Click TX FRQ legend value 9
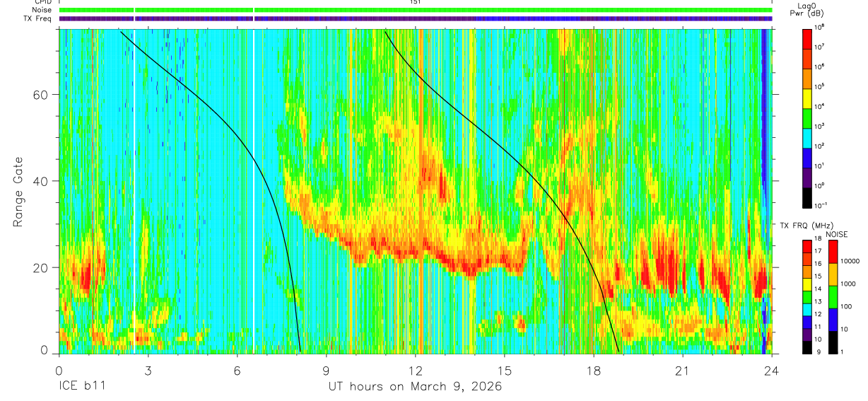868x401 pixels. click(x=817, y=351)
